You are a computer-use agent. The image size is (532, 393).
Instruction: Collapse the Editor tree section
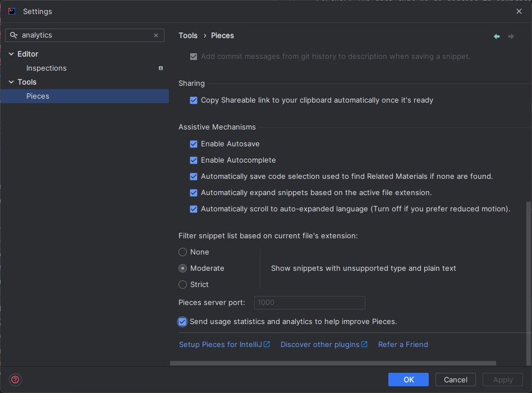11,54
